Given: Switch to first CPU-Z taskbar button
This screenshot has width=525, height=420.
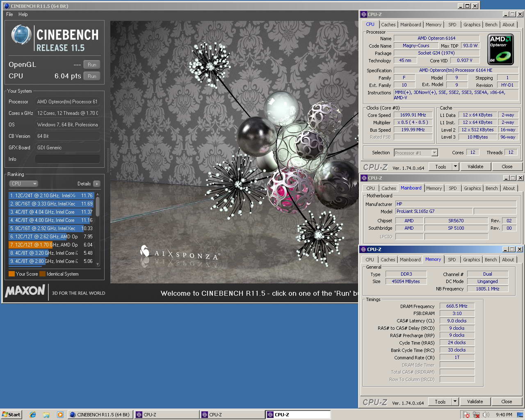Looking at the screenshot, I should click(x=166, y=415).
